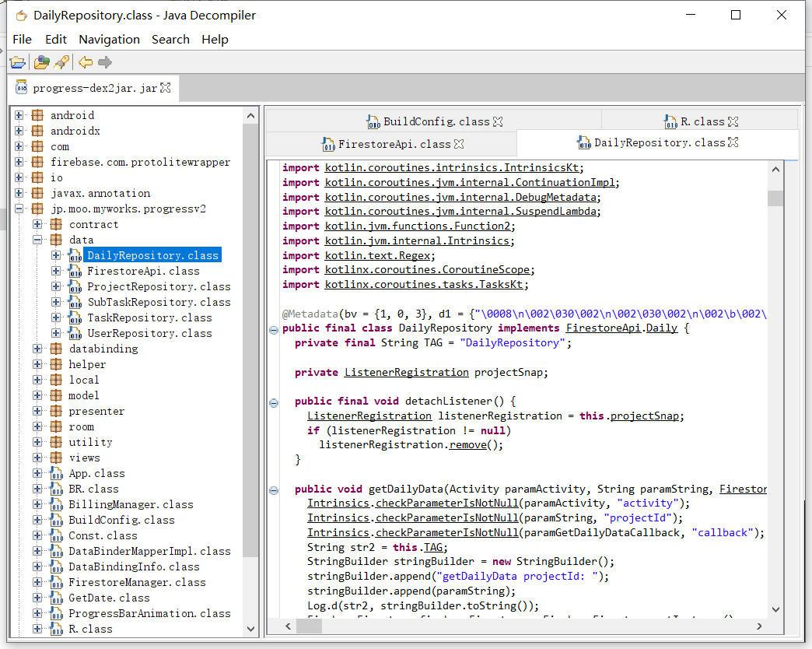The image size is (812, 649).
Task: Click the room package icon
Action: [x=56, y=426]
